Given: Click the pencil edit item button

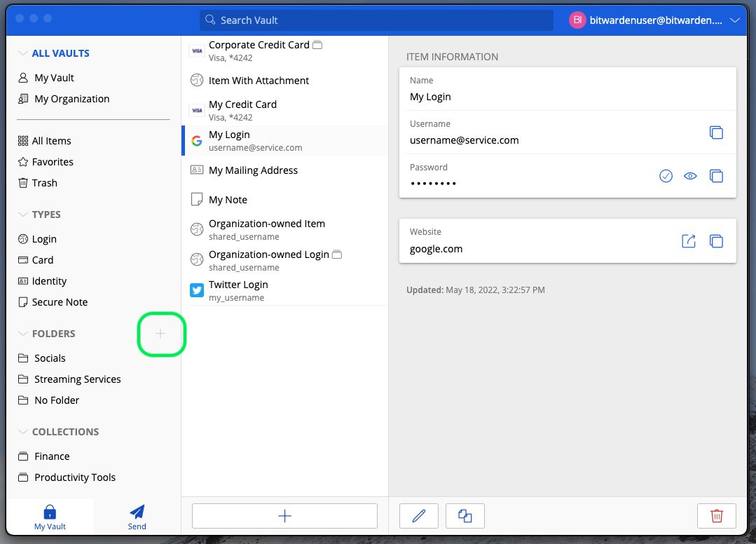Looking at the screenshot, I should click(x=419, y=516).
